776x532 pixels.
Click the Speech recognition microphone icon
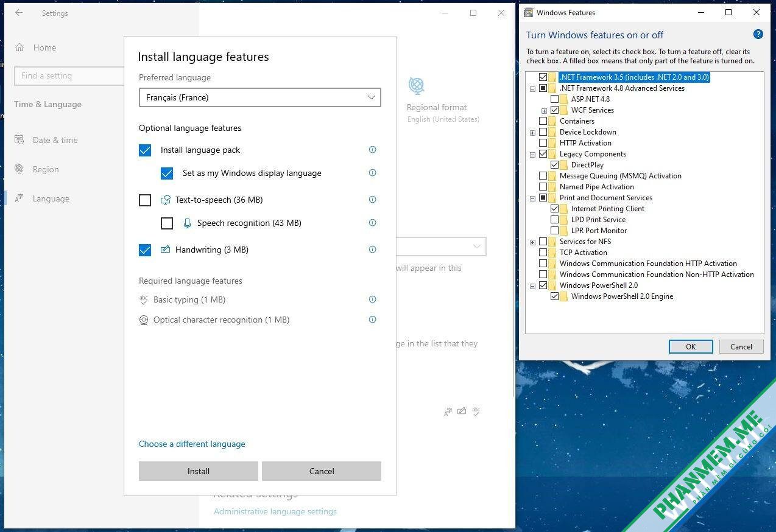pyautogui.click(x=187, y=223)
